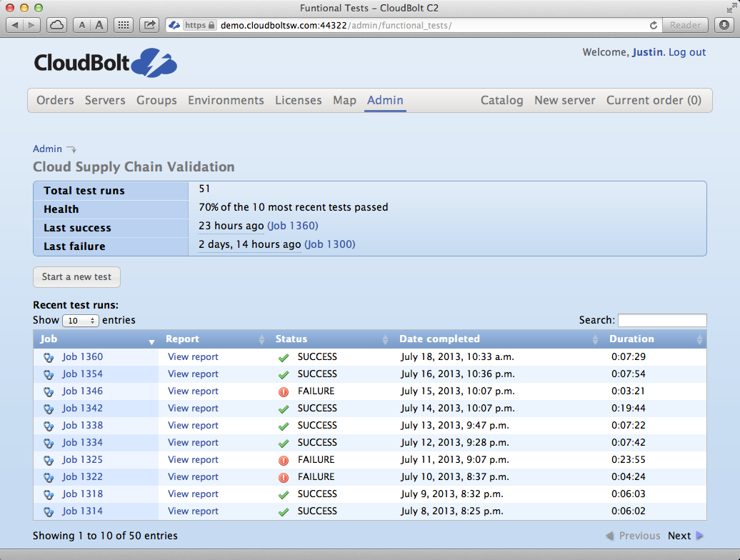Click the 0:19:44 duration value
Image resolution: width=740 pixels, height=560 pixels.
pos(628,408)
